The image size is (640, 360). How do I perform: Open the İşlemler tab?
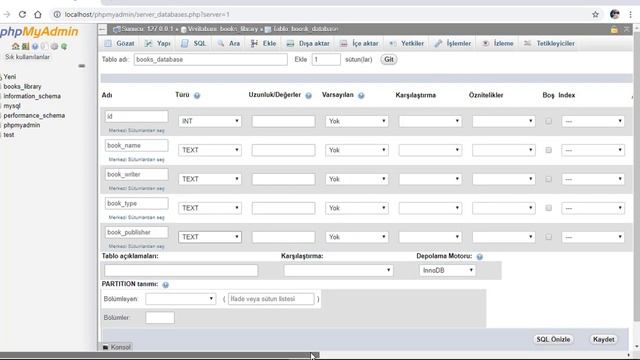point(453,43)
